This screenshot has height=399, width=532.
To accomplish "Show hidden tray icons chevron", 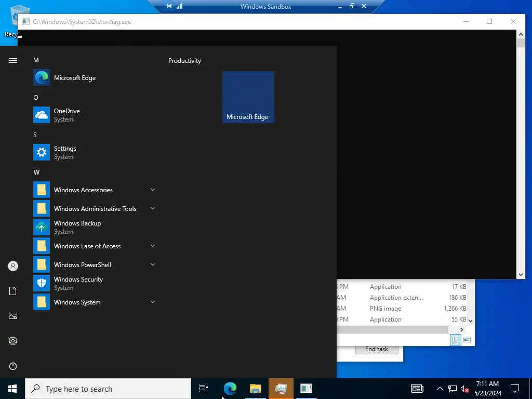I will [x=440, y=389].
